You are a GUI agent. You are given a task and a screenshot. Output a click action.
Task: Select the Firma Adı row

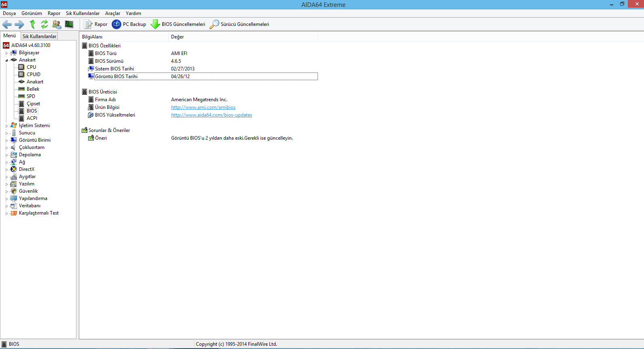click(x=203, y=100)
